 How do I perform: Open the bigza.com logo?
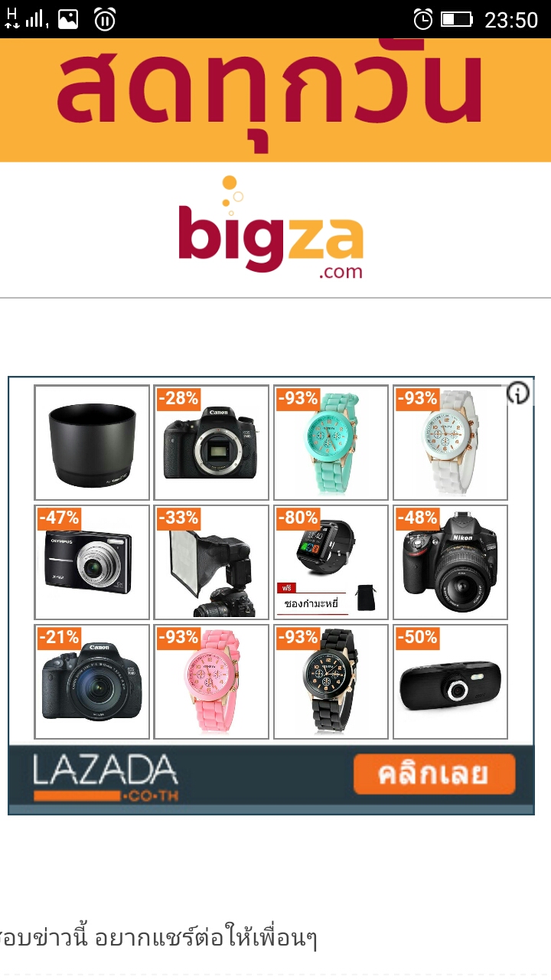click(x=271, y=228)
